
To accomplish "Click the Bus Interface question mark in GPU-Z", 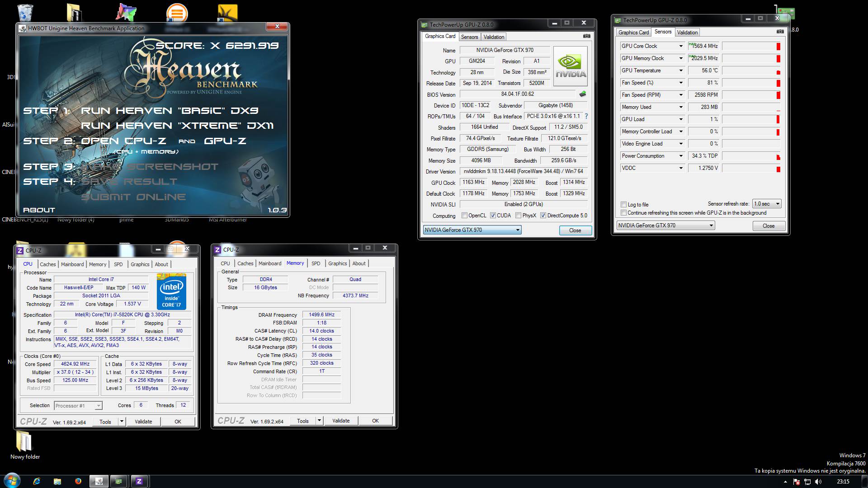I will pos(586,116).
